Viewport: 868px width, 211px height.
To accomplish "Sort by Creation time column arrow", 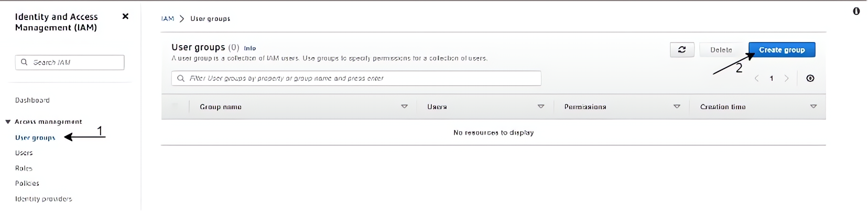I will point(813,107).
